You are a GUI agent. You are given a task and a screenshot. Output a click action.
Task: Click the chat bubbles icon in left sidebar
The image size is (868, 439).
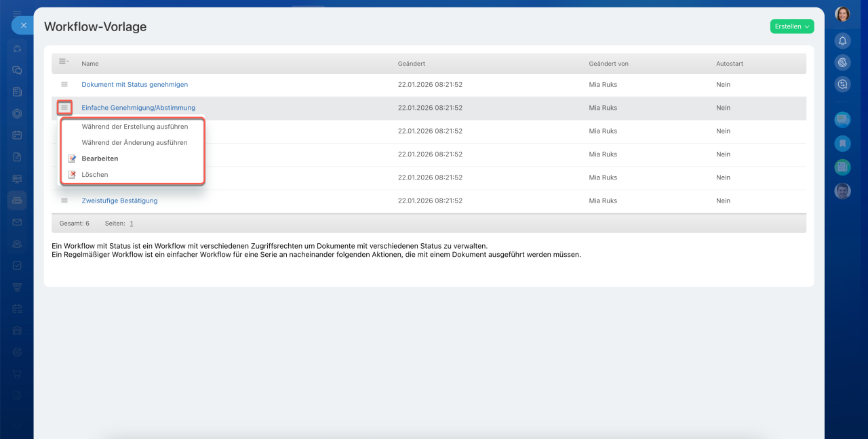click(x=17, y=70)
